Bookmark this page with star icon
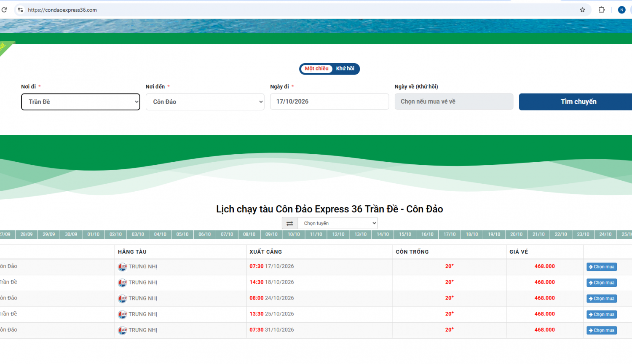 (x=582, y=10)
